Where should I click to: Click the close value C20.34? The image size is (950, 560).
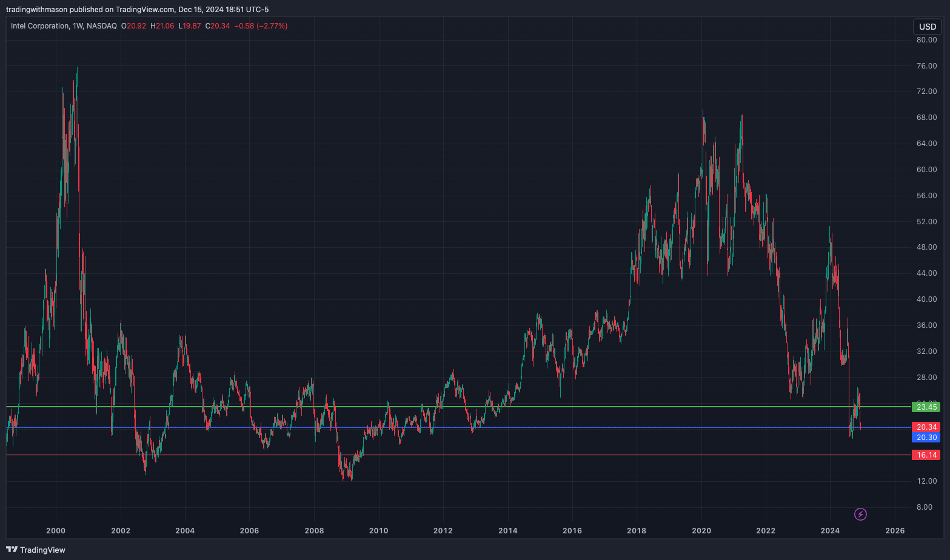pyautogui.click(x=218, y=26)
